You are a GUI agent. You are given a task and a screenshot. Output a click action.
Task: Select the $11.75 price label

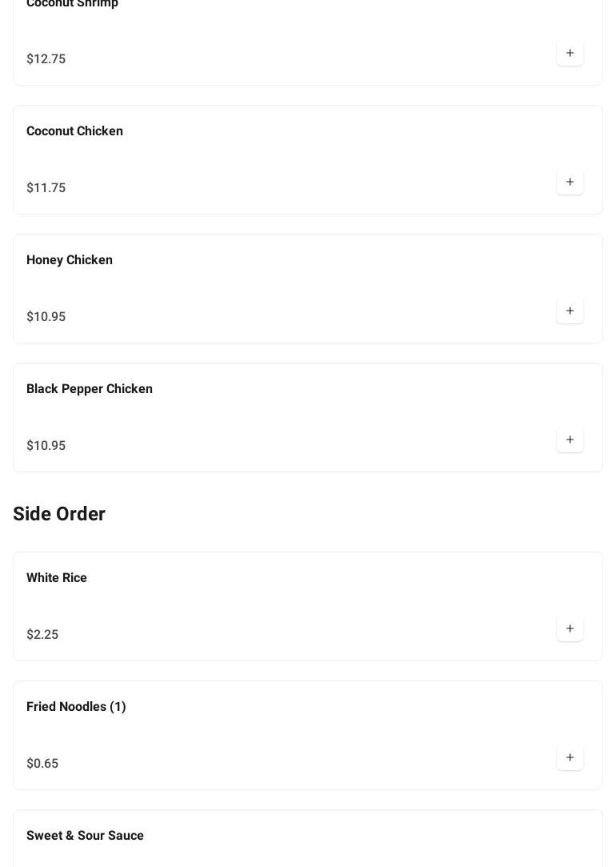tap(46, 188)
